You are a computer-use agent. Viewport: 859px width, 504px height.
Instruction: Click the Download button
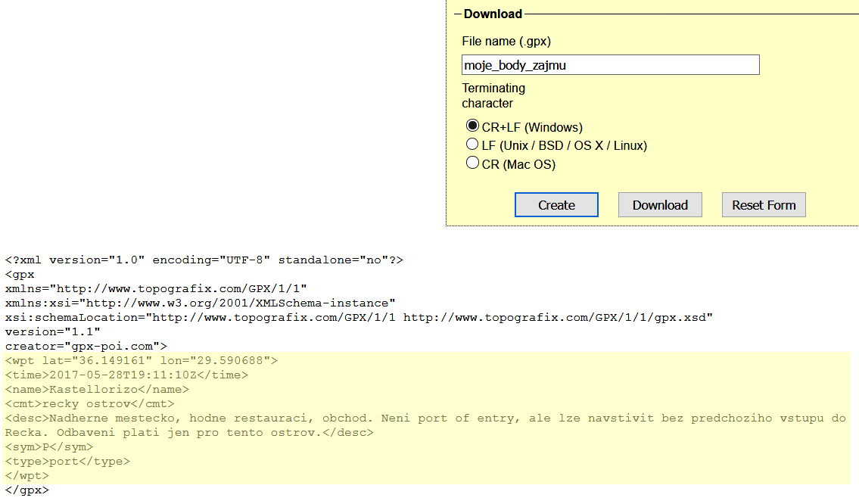pyautogui.click(x=660, y=205)
